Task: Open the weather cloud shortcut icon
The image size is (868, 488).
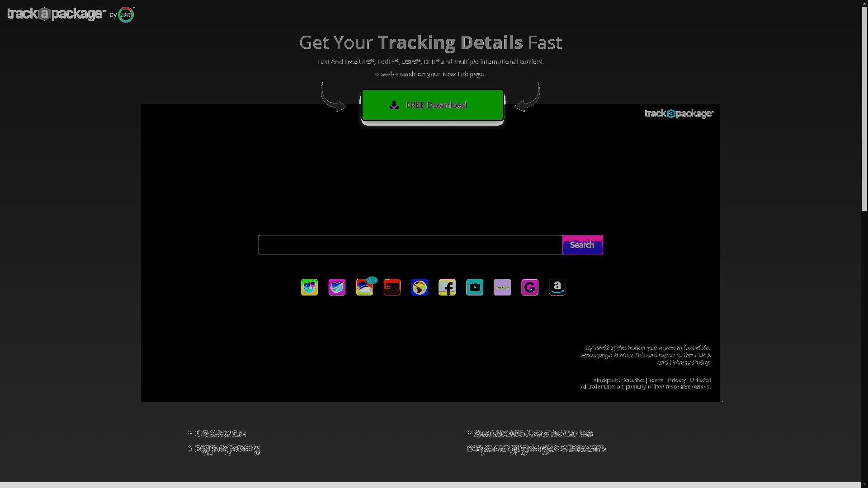Action: tap(365, 287)
